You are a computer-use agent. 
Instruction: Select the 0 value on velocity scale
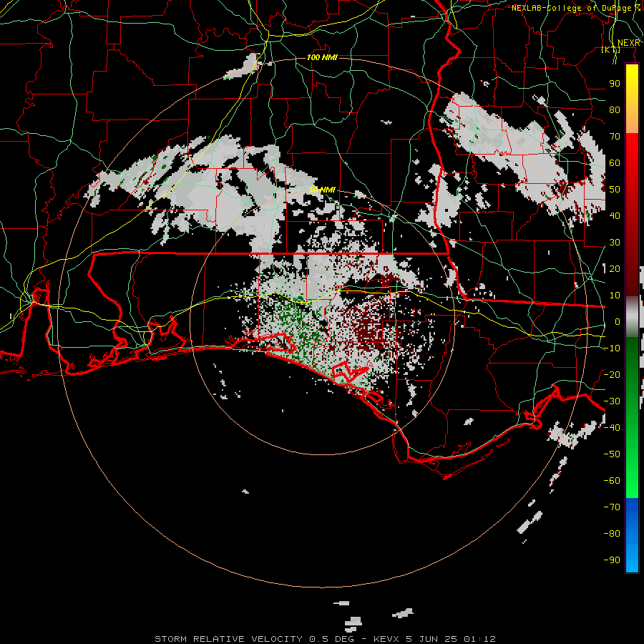coord(618,321)
